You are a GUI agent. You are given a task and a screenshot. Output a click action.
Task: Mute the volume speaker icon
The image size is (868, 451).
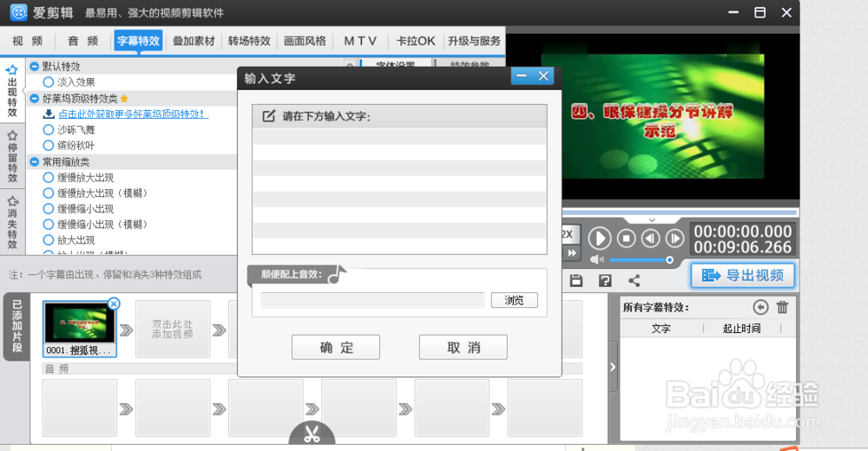pyautogui.click(x=597, y=259)
